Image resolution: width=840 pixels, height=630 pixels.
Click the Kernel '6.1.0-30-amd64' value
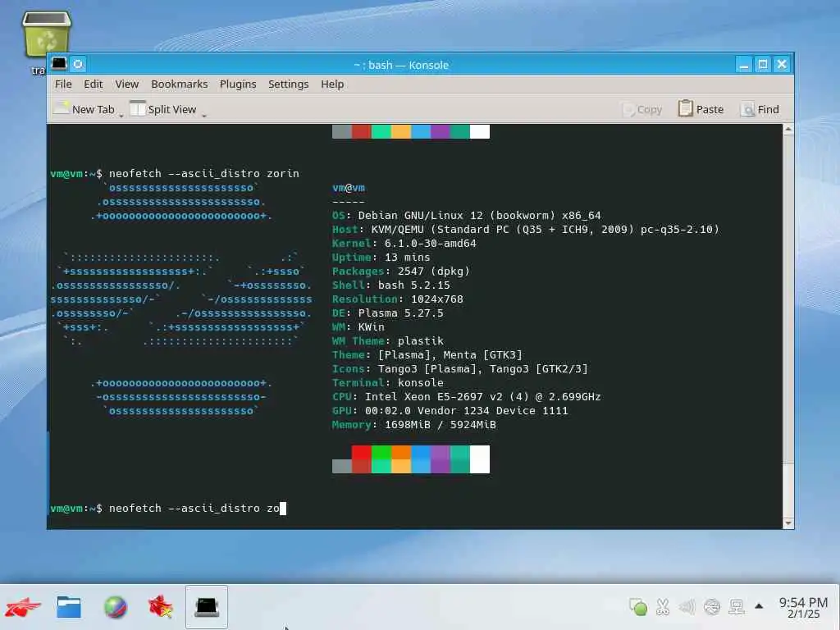coord(430,243)
